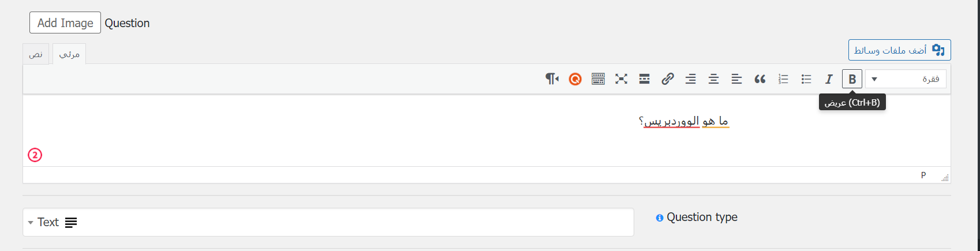
Task: Insert or edit a link
Action: [x=668, y=79]
